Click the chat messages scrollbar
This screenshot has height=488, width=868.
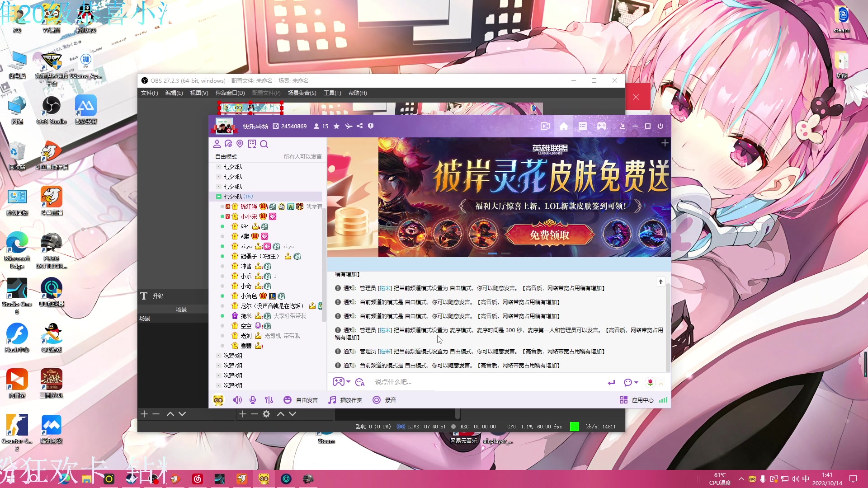click(668, 328)
